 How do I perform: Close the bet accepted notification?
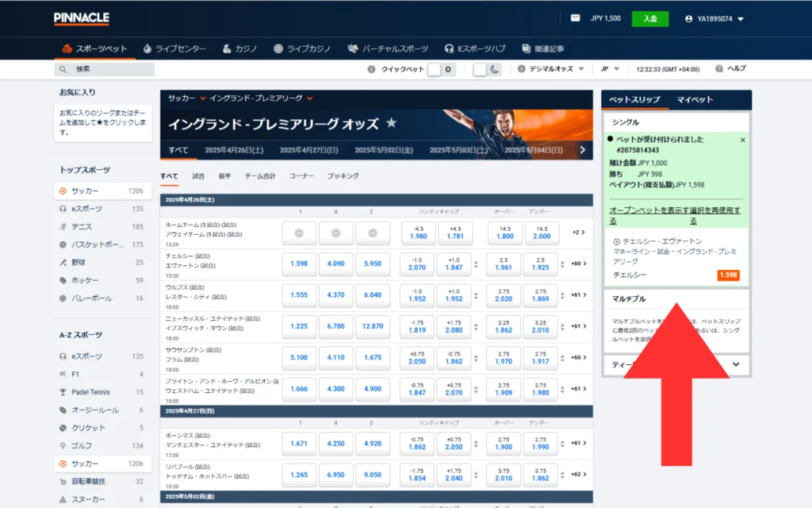click(742, 140)
